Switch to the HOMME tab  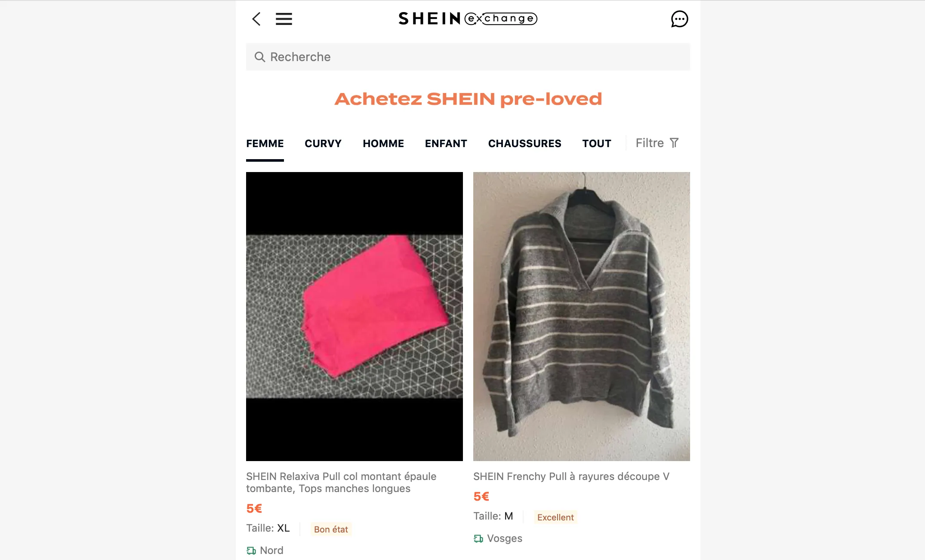coord(383,144)
